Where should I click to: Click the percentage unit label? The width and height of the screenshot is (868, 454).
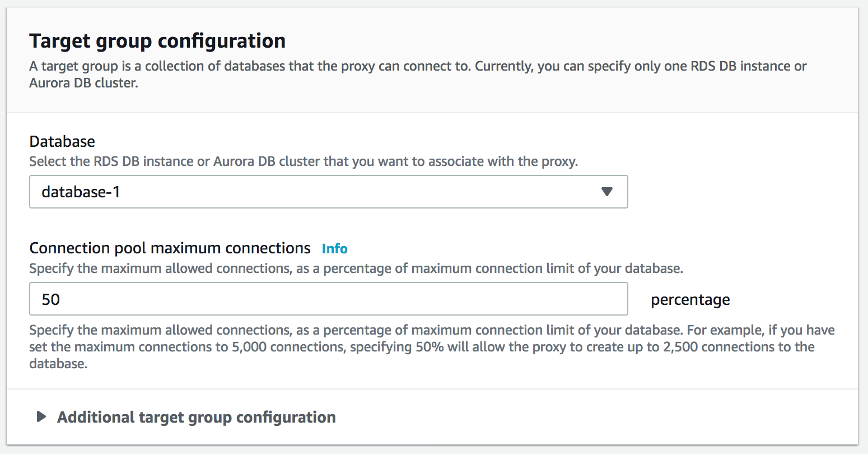pyautogui.click(x=690, y=300)
